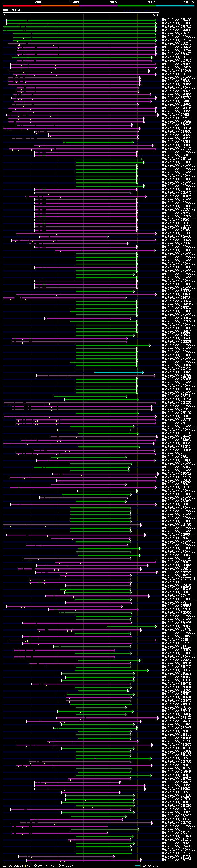Screen dimensions: 197x868
Task: Select the UniRef100_Q1DHE3 label
Action: tap(177, 416)
